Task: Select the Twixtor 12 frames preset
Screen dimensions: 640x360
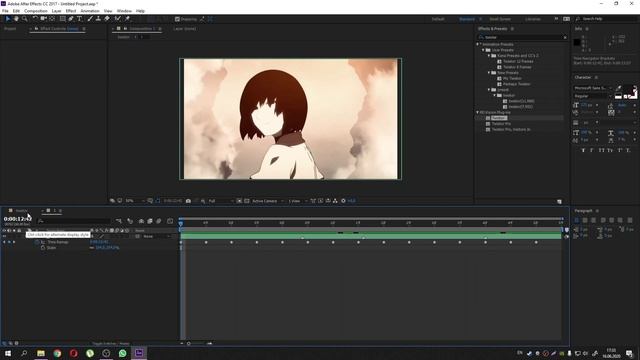Action: [x=518, y=61]
